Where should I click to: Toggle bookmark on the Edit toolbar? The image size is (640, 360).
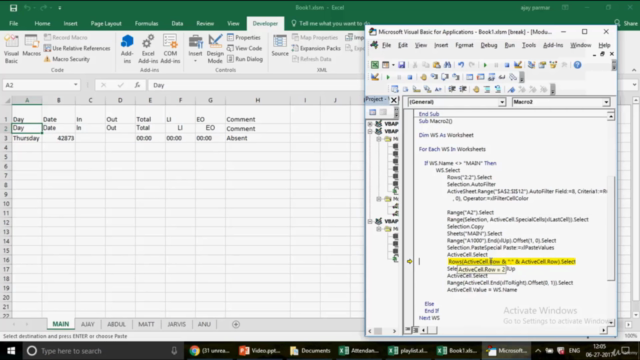[511, 89]
